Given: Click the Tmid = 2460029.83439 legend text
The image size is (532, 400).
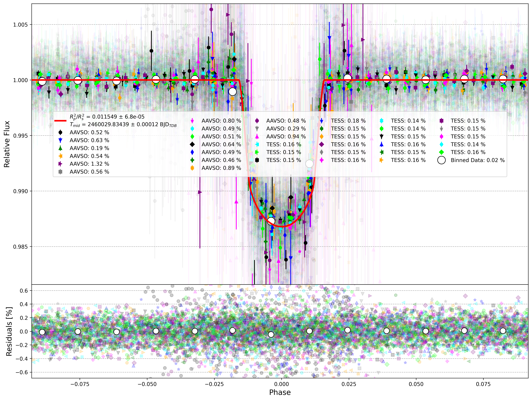Looking at the screenshot, I should point(123,125).
